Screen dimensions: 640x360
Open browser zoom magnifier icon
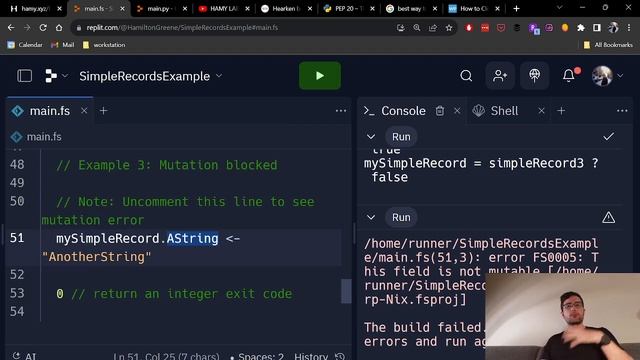pyautogui.click(x=417, y=28)
